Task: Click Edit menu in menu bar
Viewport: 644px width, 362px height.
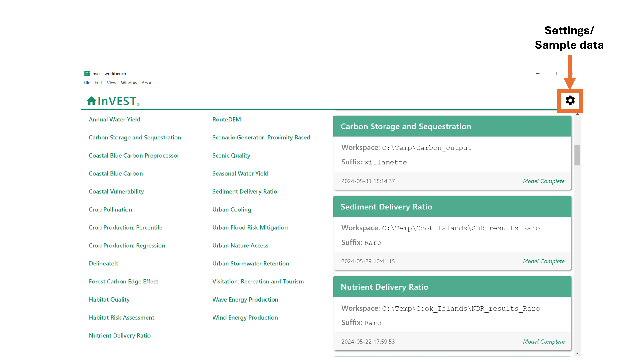Action: point(98,83)
